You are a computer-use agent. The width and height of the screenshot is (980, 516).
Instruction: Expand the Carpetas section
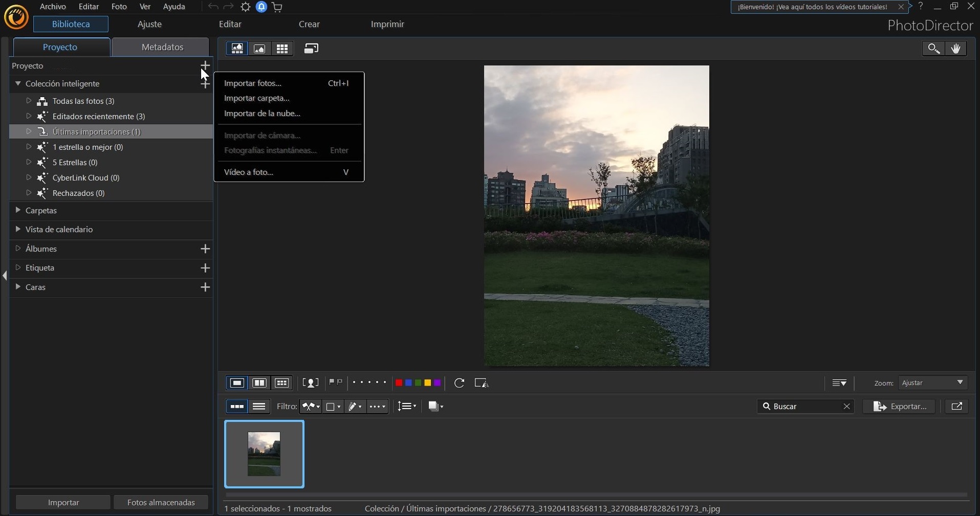tap(18, 210)
